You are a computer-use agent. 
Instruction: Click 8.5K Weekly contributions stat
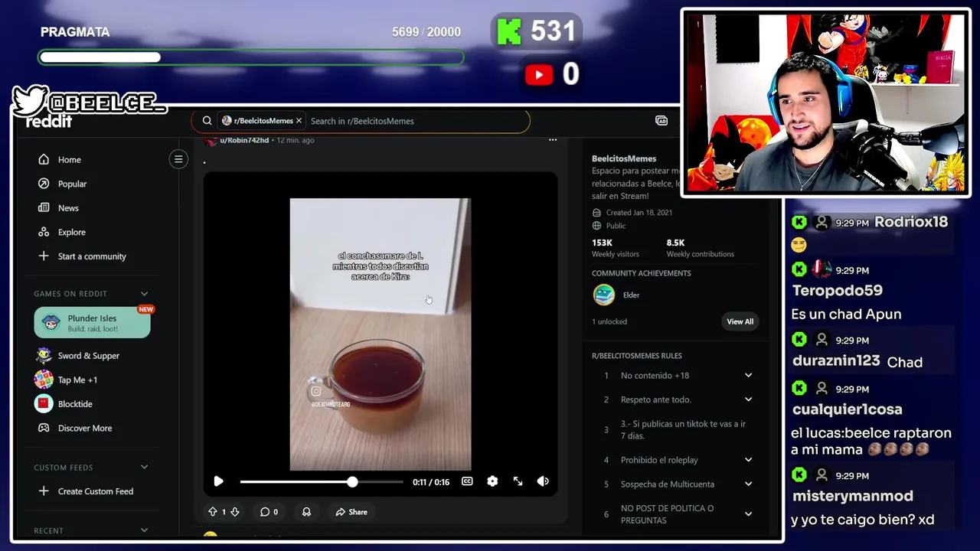(x=700, y=248)
